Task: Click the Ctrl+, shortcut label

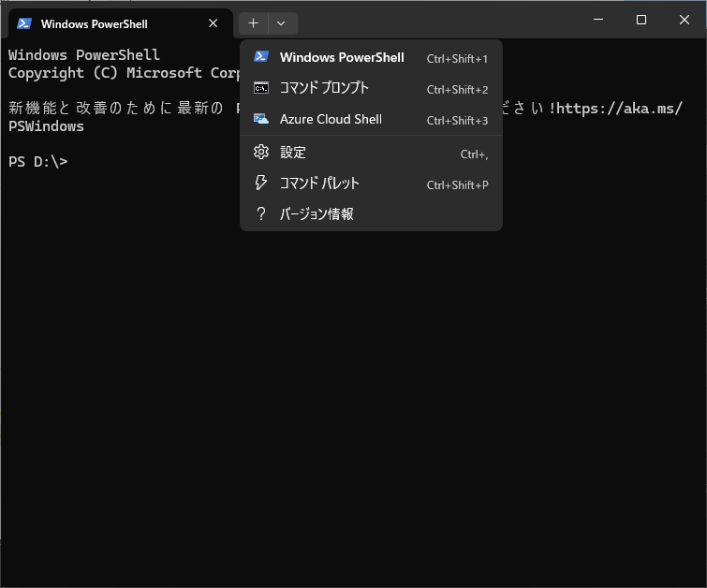Action: point(474,154)
